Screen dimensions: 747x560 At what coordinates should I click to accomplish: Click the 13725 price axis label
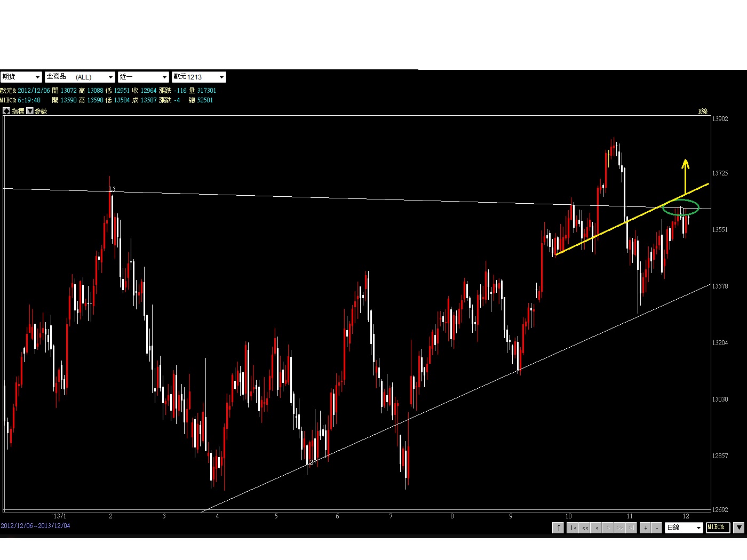[720, 173]
